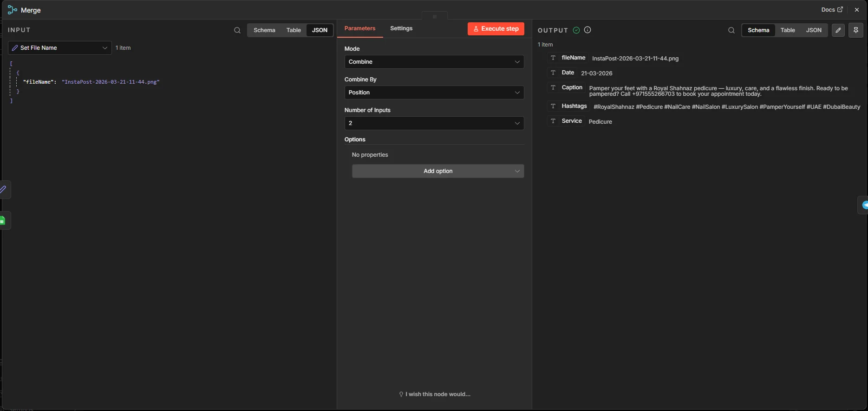Viewport: 868px width, 411px height.
Task: Run the Execute step button
Action: click(496, 29)
